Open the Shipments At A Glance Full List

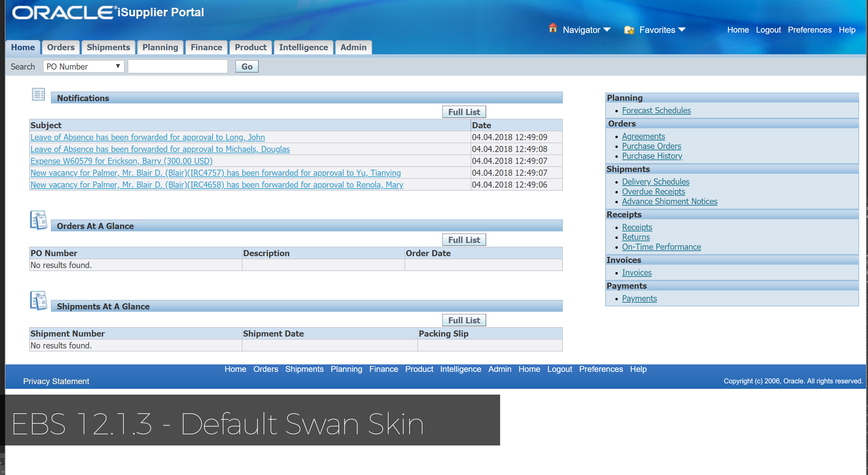click(x=464, y=320)
